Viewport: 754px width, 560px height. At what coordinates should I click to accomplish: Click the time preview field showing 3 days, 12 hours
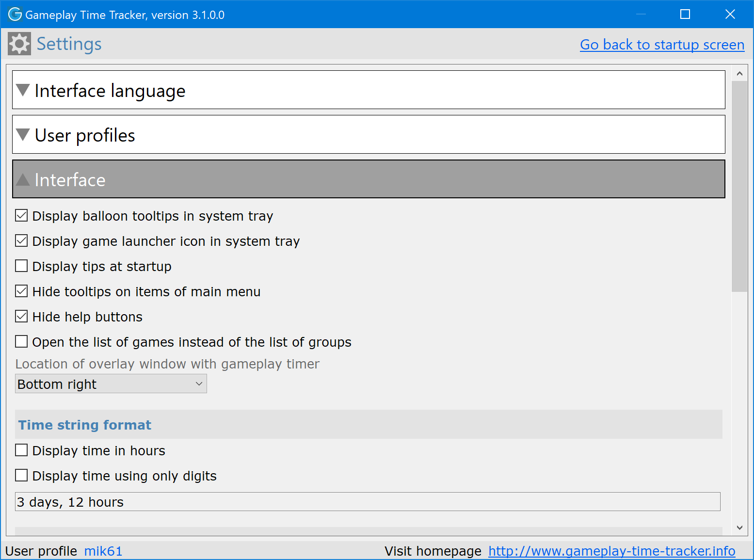368,502
